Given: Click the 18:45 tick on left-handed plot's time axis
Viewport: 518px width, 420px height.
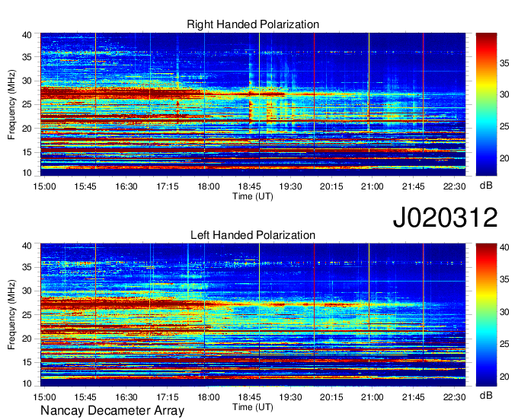Looking at the screenshot, I should point(249,397).
